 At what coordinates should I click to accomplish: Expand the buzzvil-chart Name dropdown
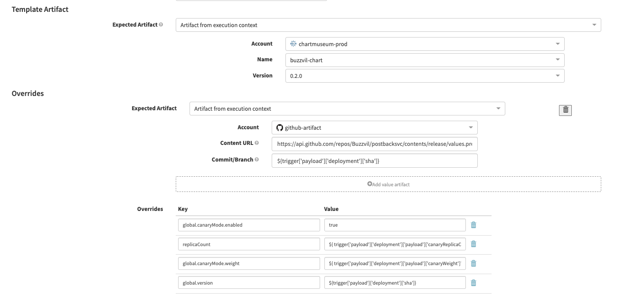[x=425, y=60]
